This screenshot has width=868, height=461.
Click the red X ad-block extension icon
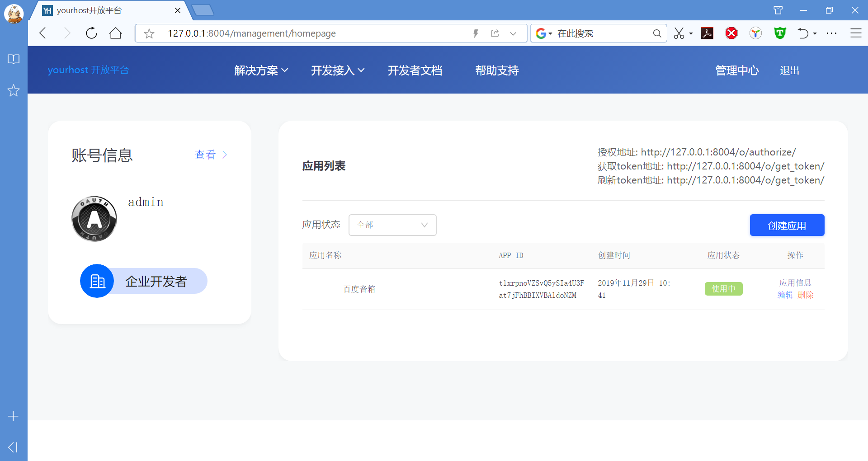coord(731,33)
